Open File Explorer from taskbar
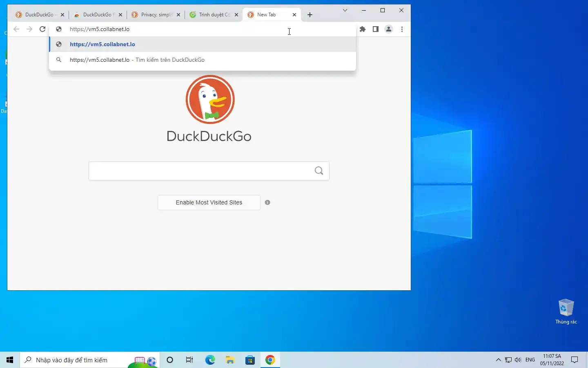 click(230, 360)
